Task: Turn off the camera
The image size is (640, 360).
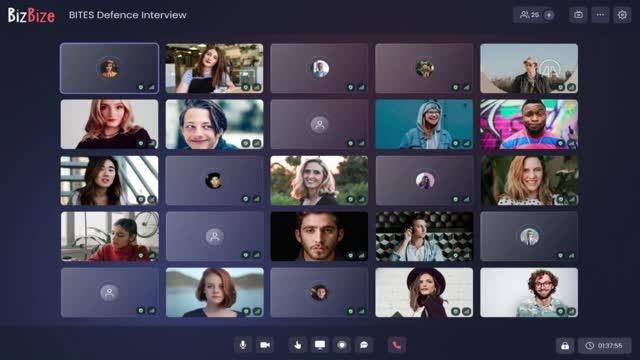Action: tap(265, 345)
